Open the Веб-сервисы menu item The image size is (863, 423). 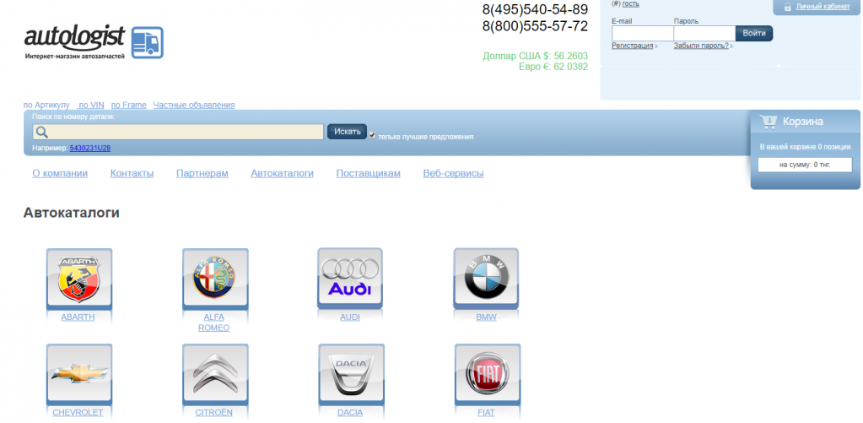click(453, 173)
